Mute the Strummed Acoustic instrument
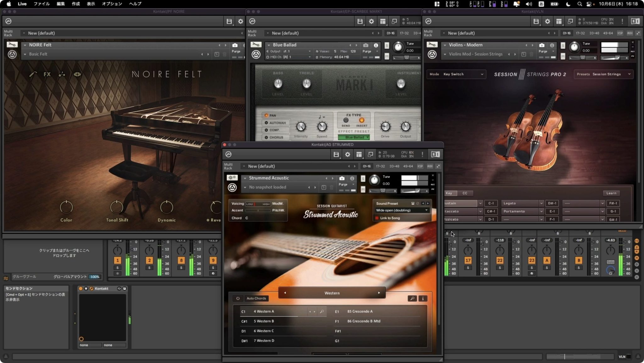 tap(363, 189)
